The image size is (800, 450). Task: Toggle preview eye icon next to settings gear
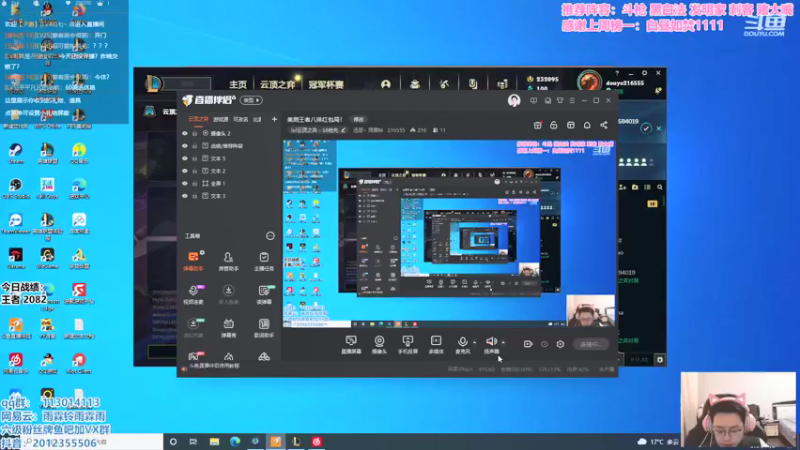click(544, 344)
